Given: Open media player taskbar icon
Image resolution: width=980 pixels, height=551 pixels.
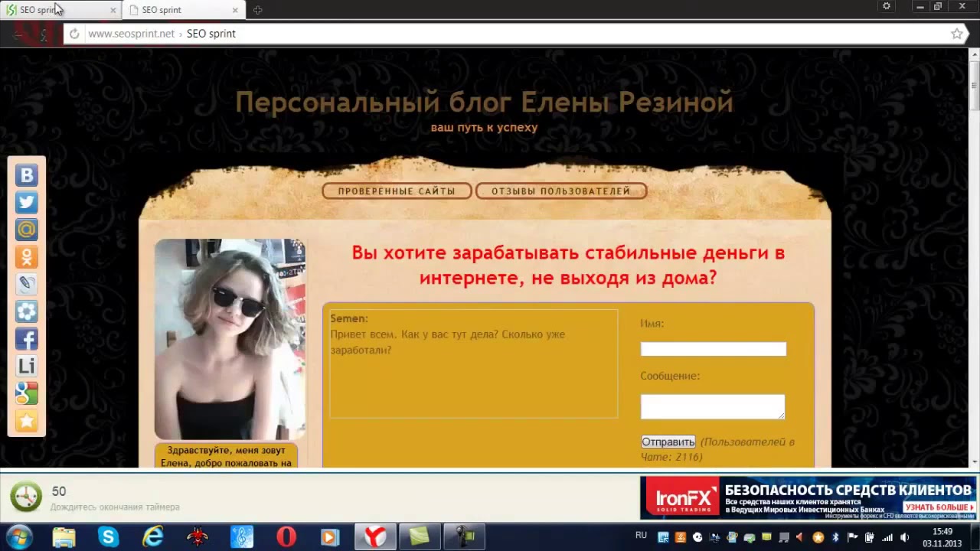Looking at the screenshot, I should click(330, 537).
